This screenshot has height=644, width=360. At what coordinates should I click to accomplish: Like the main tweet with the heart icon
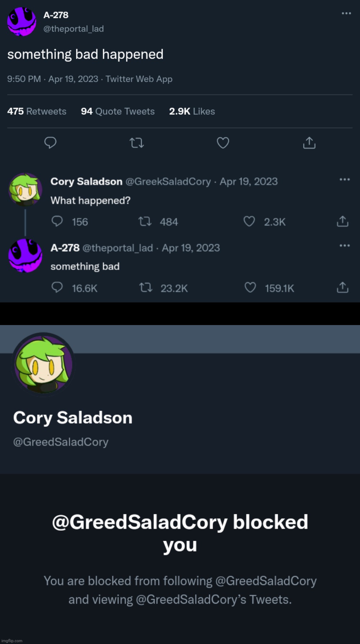223,143
